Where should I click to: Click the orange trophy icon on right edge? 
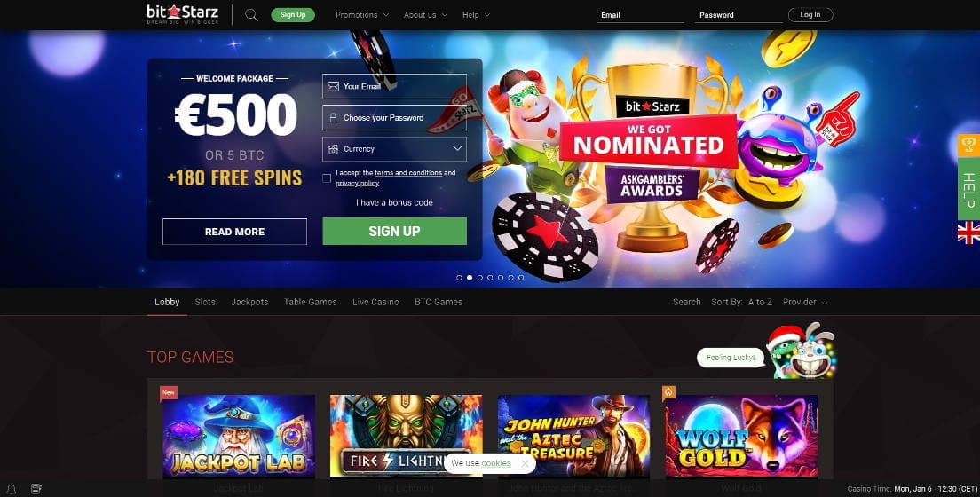[968, 145]
